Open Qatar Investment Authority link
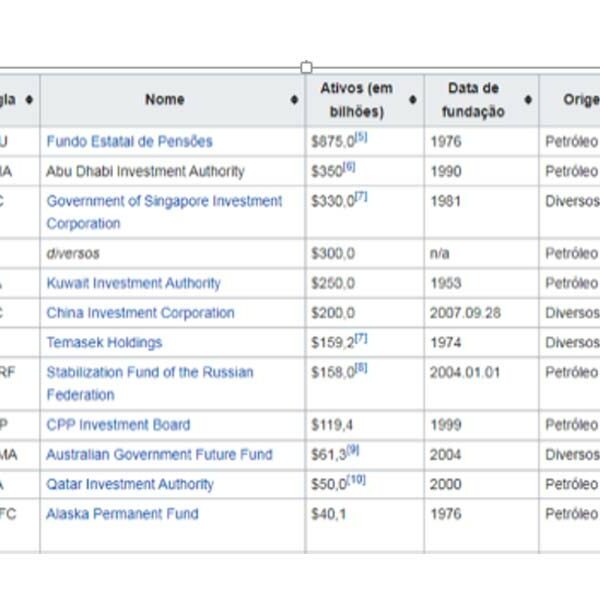This screenshot has height=600, width=600. [x=130, y=484]
